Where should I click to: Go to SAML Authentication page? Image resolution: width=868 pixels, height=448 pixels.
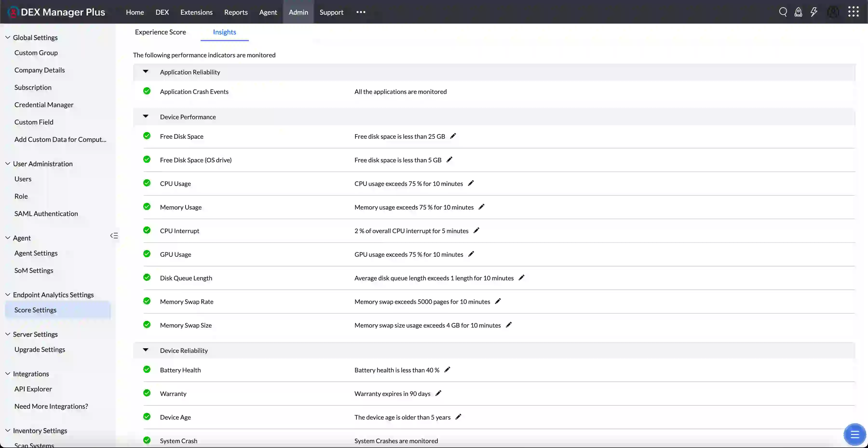point(46,213)
